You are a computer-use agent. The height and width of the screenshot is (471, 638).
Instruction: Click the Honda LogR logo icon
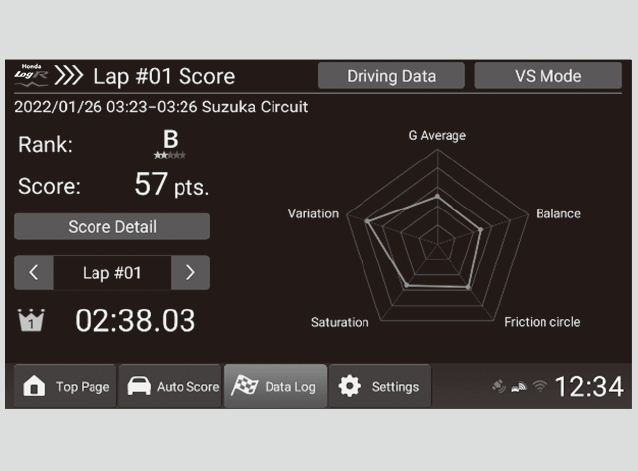click(x=31, y=75)
